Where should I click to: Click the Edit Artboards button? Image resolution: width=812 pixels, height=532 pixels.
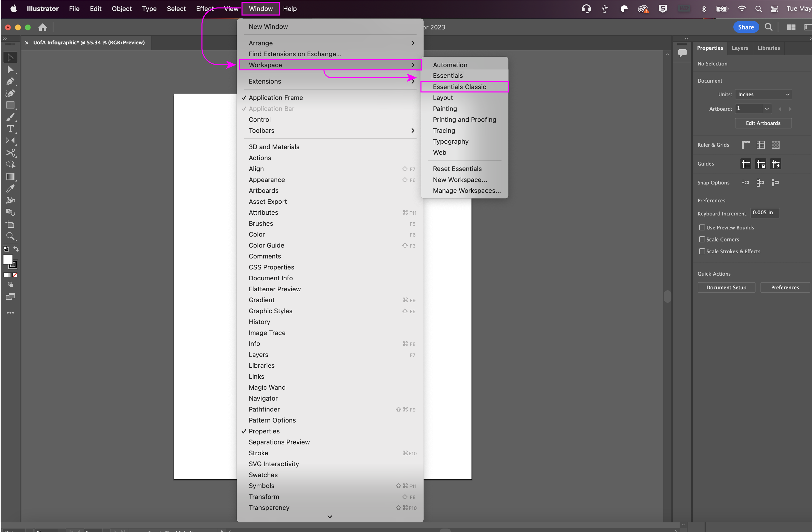[x=763, y=123]
